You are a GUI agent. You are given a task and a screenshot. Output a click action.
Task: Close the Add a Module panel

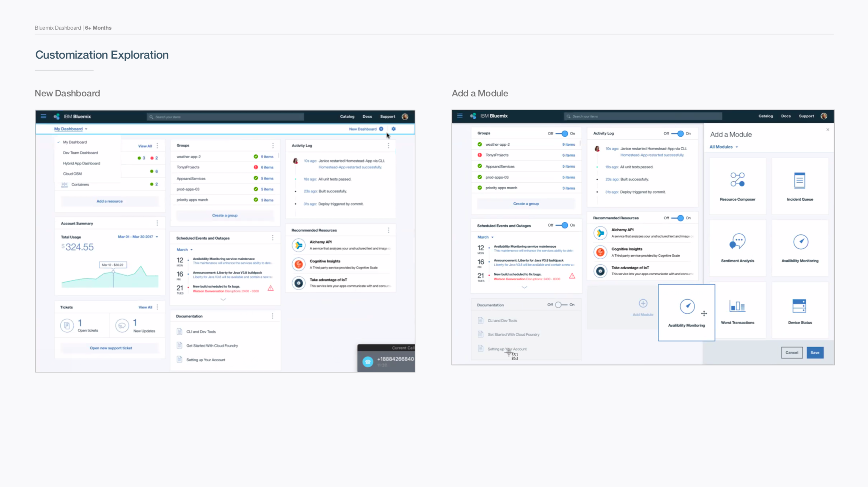point(827,130)
